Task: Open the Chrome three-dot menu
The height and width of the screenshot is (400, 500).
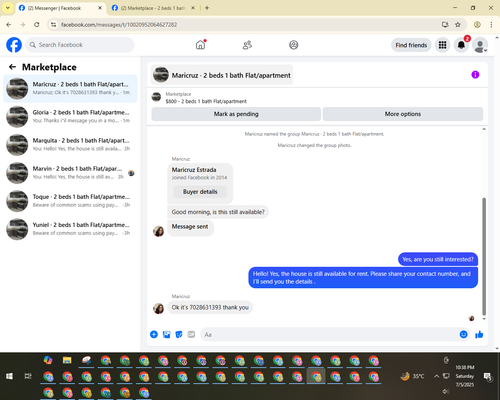Action: 491,24
